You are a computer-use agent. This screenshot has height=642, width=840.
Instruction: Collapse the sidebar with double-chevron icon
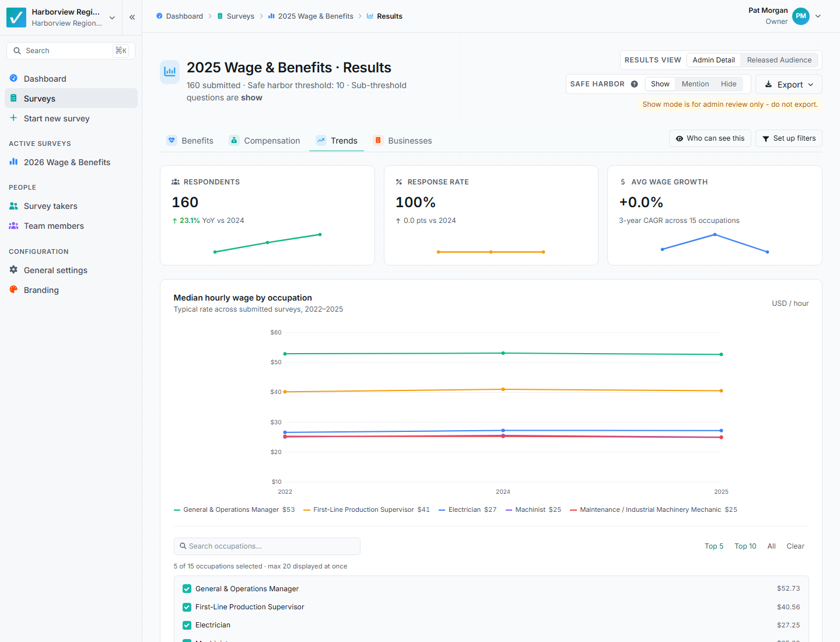pos(132,17)
